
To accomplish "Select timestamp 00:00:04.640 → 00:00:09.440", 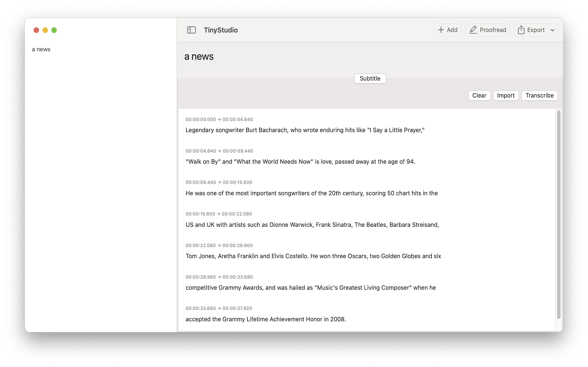I will (219, 151).
